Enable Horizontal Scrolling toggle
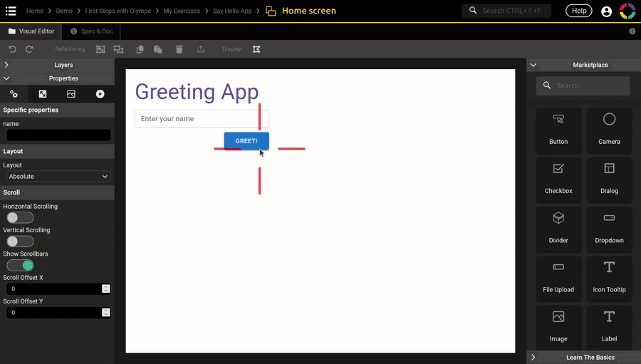The image size is (641, 364). [x=20, y=218]
